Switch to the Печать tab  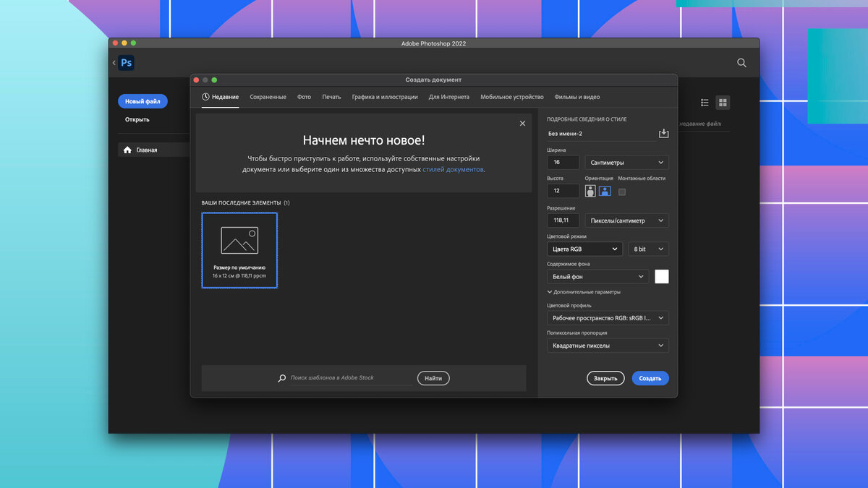coord(331,97)
